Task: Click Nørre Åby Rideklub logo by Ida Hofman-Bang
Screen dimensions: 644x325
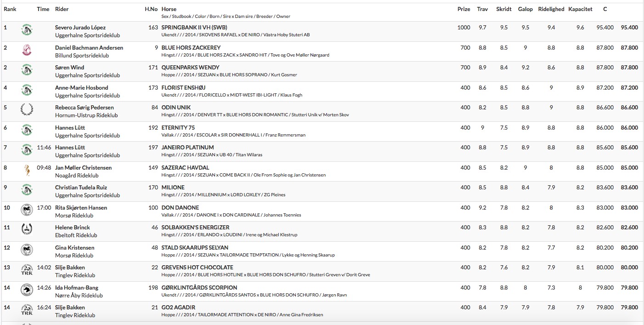Action: pyautogui.click(x=27, y=290)
